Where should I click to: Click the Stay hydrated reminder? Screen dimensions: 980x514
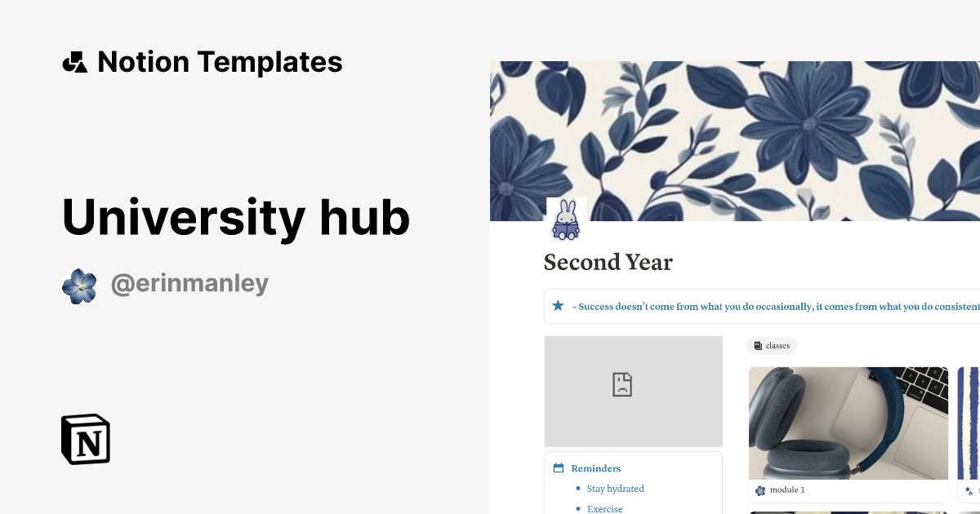(616, 489)
